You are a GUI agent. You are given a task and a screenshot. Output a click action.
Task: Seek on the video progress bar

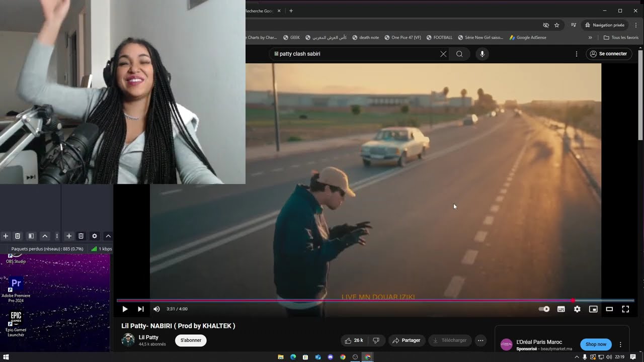click(x=375, y=301)
